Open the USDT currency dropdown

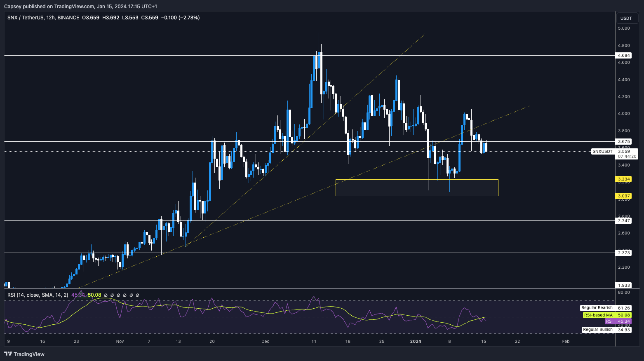(x=626, y=18)
